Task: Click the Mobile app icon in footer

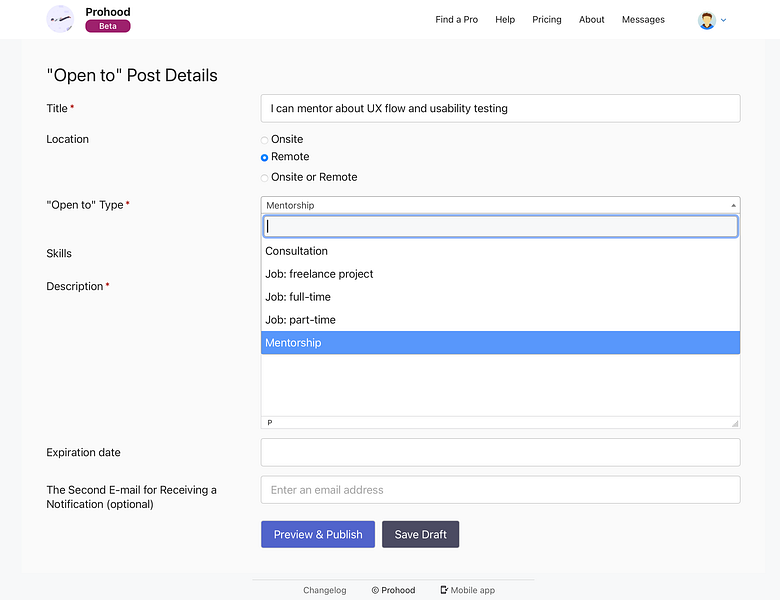Action: pyautogui.click(x=444, y=590)
